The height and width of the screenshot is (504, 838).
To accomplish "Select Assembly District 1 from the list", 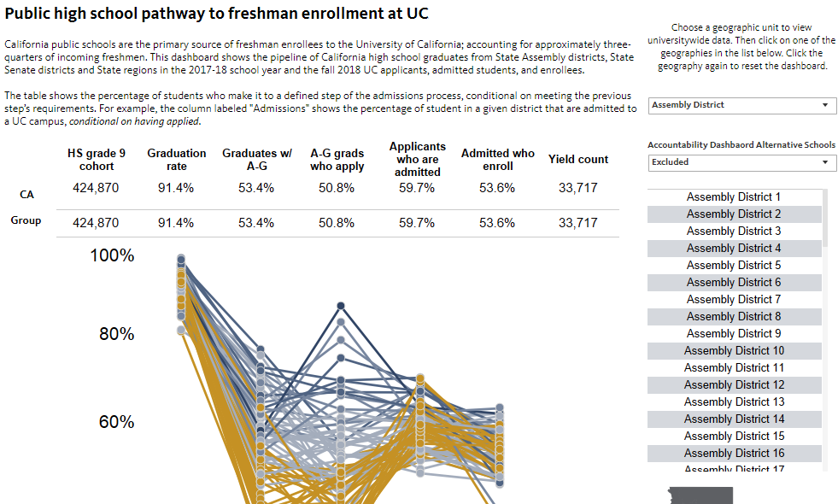I will (x=733, y=196).
